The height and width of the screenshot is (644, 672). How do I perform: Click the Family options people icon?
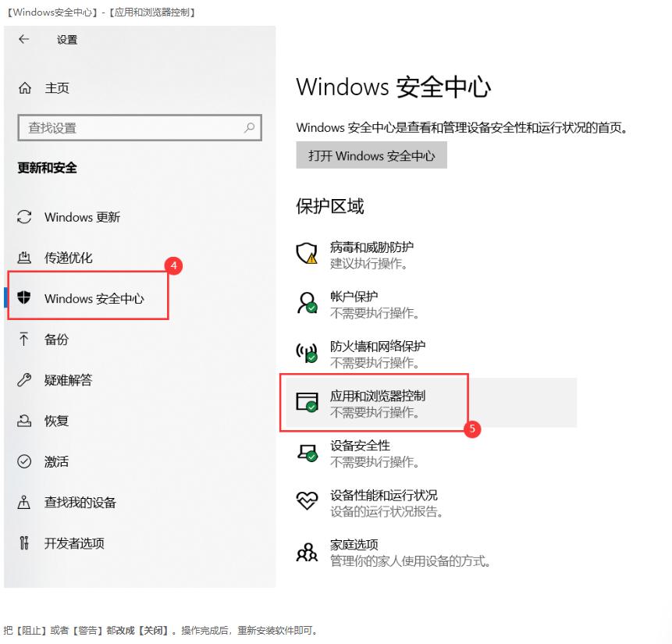coord(307,552)
